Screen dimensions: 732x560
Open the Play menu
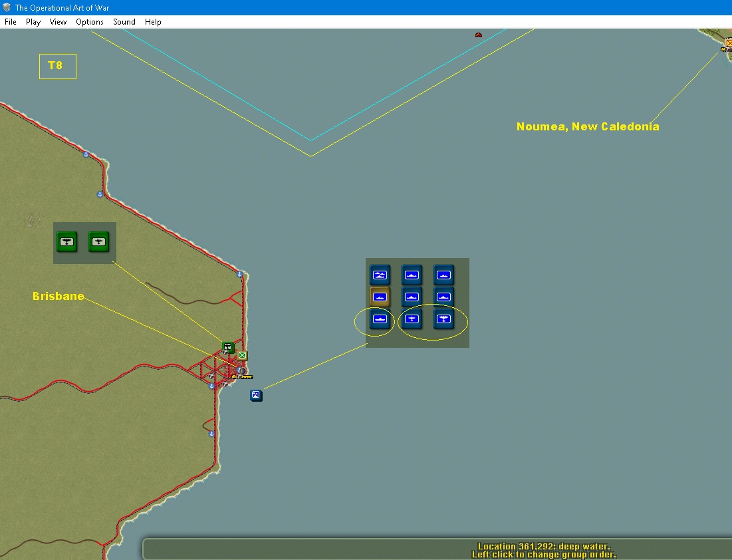click(33, 22)
